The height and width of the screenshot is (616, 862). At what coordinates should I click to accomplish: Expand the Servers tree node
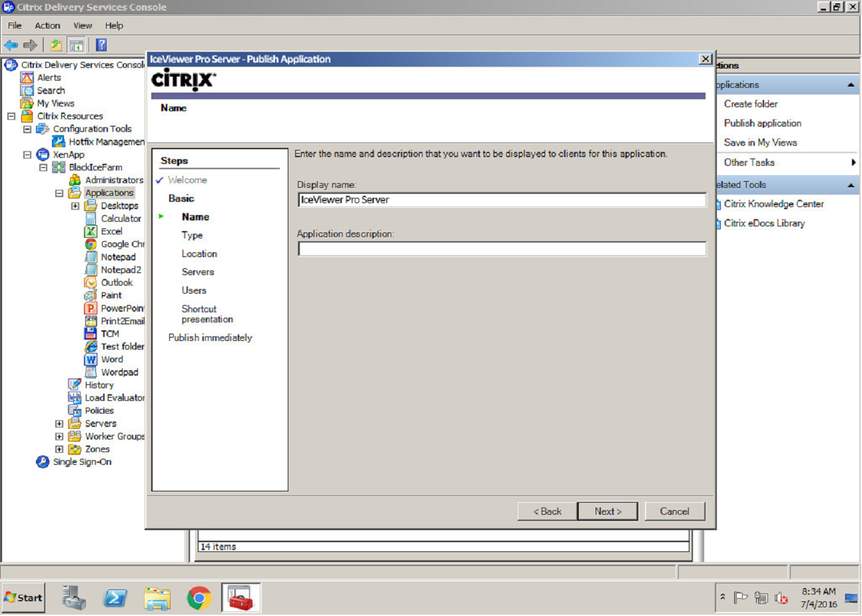click(59, 424)
